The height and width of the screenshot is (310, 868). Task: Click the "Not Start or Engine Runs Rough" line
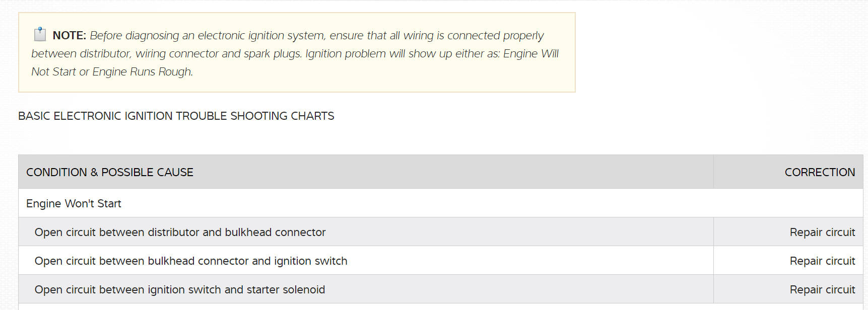click(112, 72)
